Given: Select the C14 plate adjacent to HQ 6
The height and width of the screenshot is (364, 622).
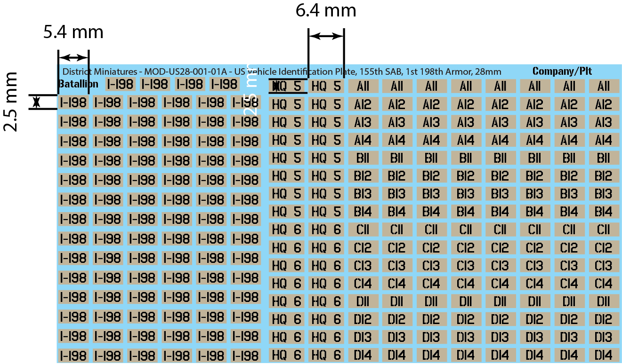Looking at the screenshot, I should 363,283.
